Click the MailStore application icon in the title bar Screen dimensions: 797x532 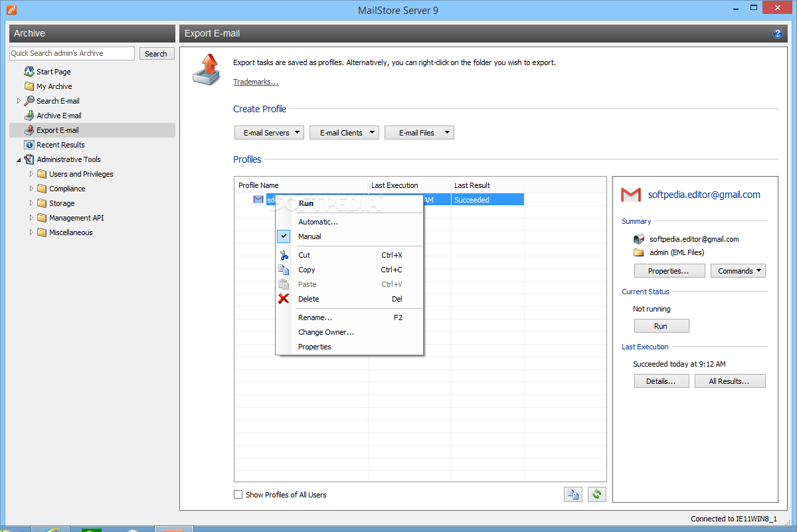pyautogui.click(x=11, y=10)
